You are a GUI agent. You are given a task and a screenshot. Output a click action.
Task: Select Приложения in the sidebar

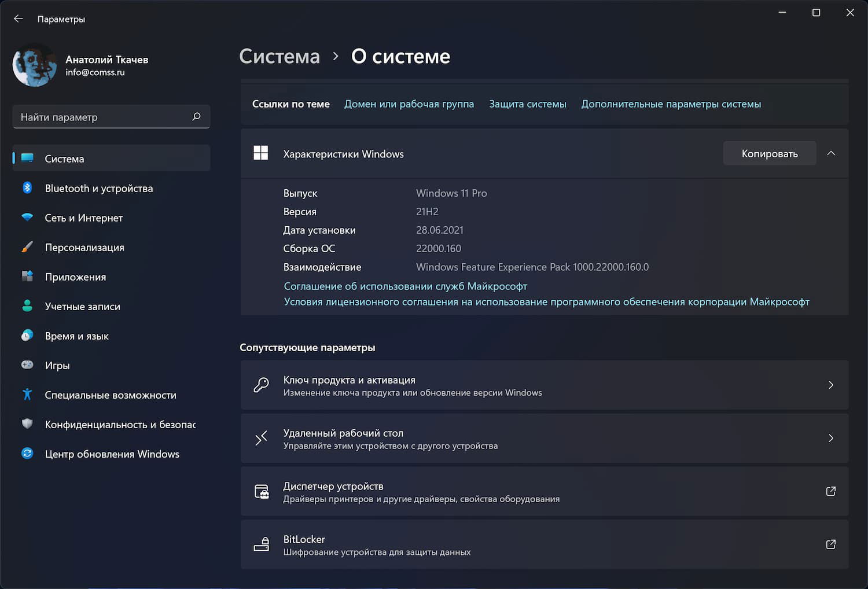(75, 277)
